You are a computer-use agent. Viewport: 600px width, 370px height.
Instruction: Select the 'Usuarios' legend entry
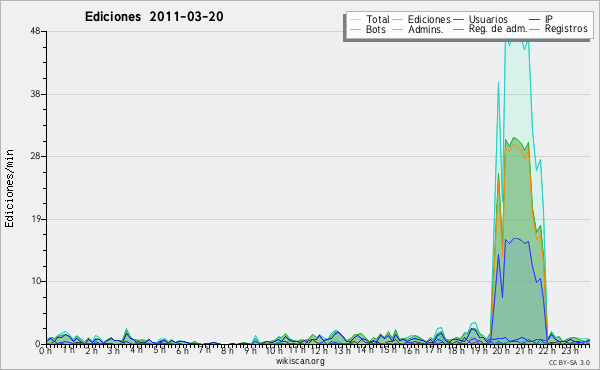pos(488,19)
